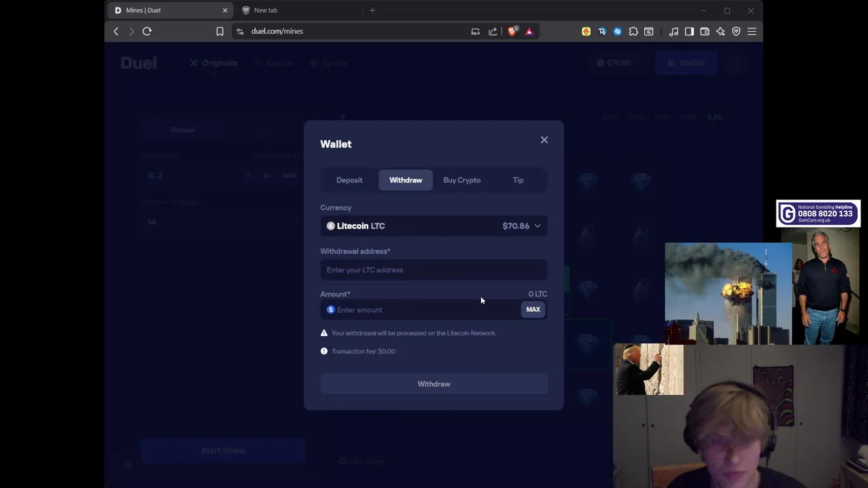Reload the duel.com page
The width and height of the screenshot is (868, 488).
pos(147,31)
